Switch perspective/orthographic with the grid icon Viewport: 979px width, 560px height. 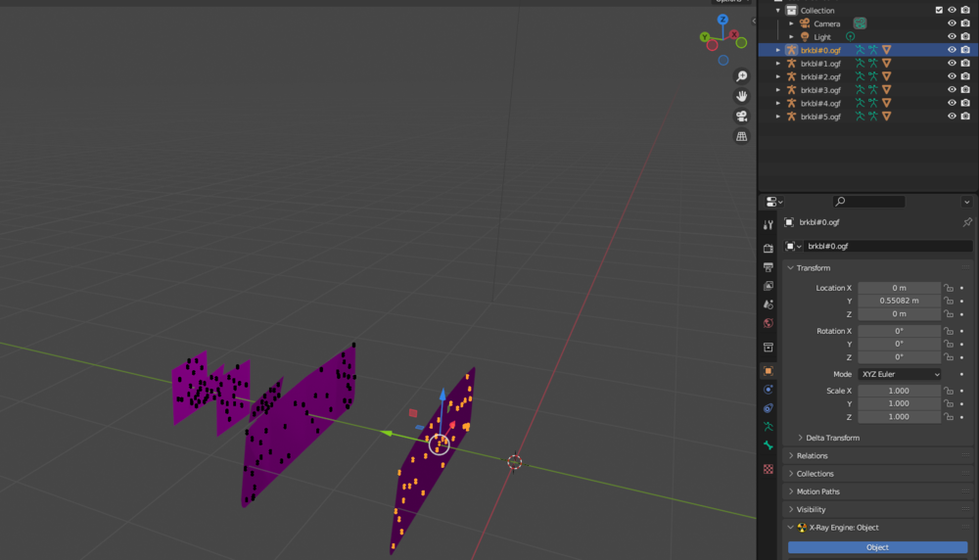click(x=742, y=136)
